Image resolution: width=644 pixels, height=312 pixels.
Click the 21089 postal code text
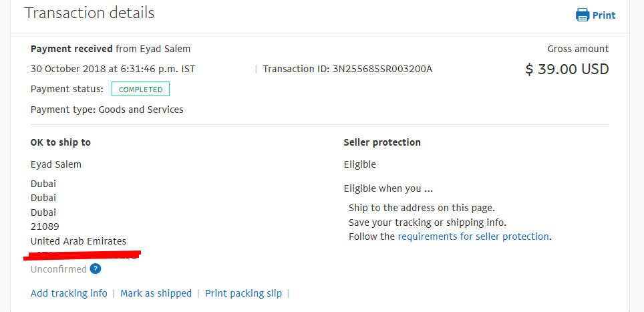(45, 226)
